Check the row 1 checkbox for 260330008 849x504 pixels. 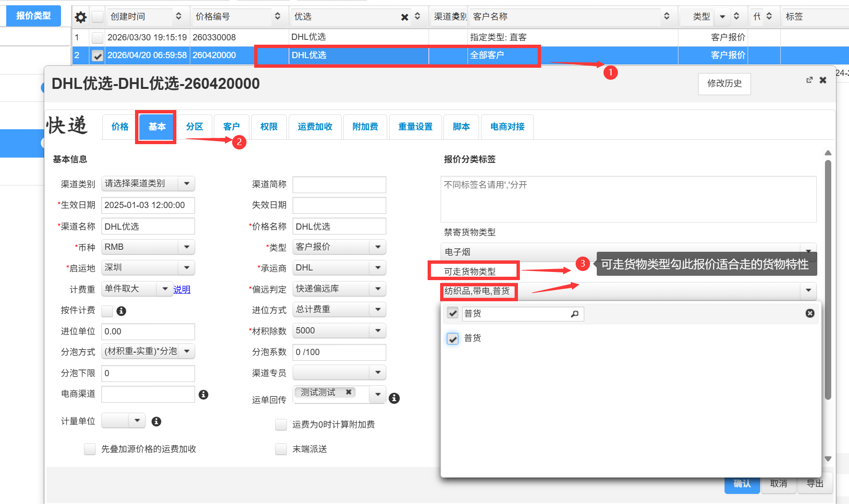point(98,37)
